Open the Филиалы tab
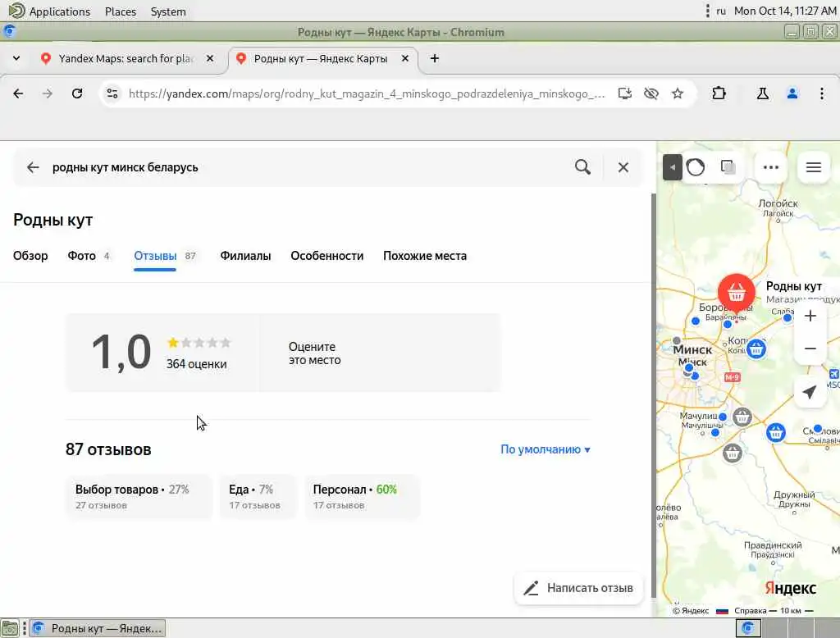This screenshot has height=638, width=840. 245,256
